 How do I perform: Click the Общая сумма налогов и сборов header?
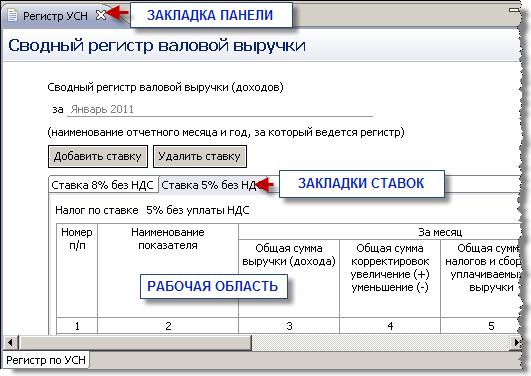pyautogui.click(x=482, y=278)
